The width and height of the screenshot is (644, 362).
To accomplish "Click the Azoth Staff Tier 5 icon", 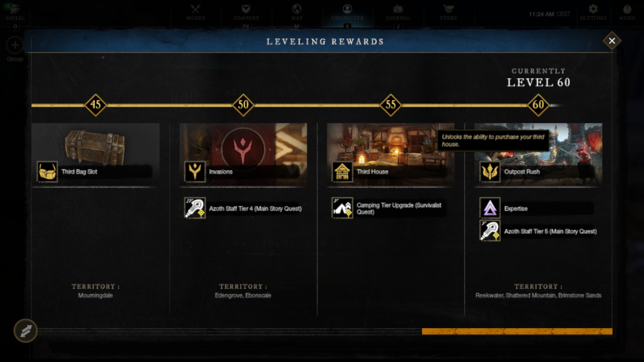I will coord(490,231).
